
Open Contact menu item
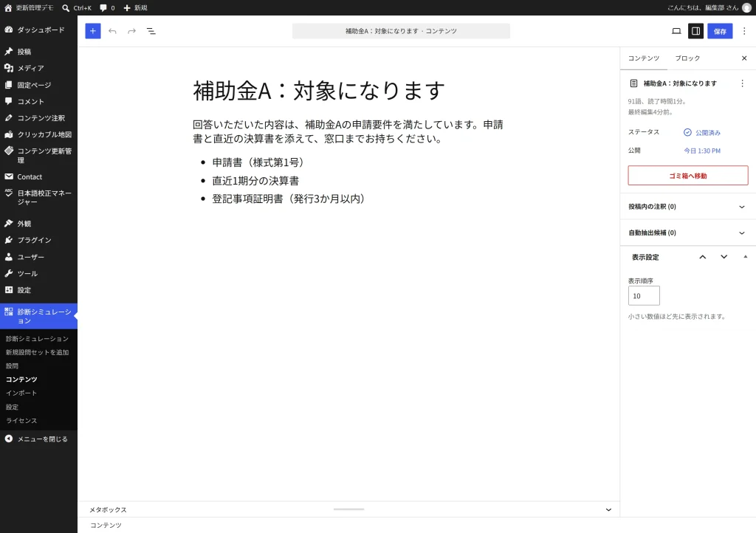pos(38,177)
